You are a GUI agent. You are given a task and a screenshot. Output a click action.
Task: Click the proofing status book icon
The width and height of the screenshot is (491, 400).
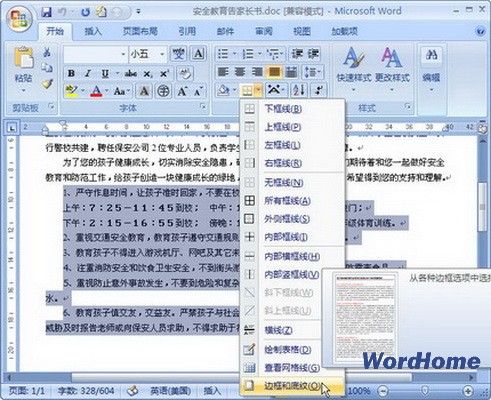[x=134, y=391]
